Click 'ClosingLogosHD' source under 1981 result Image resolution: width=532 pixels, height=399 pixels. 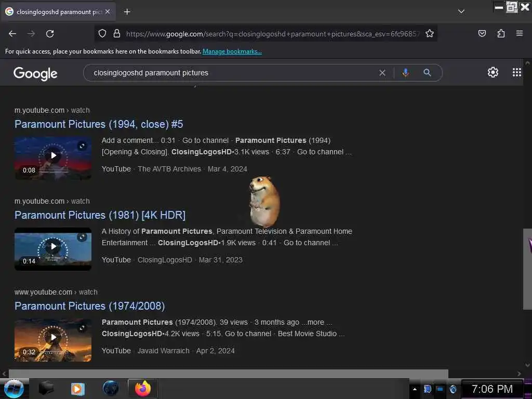(x=165, y=260)
